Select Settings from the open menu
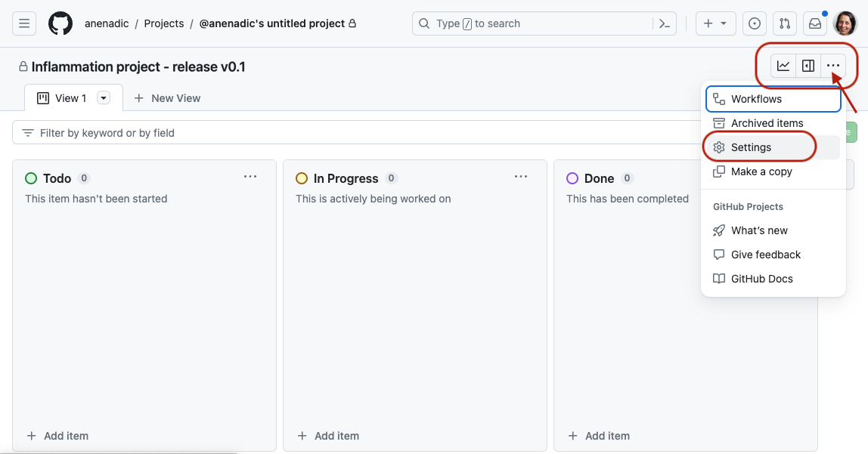Screen dimensions: 868x454 (x=750, y=147)
